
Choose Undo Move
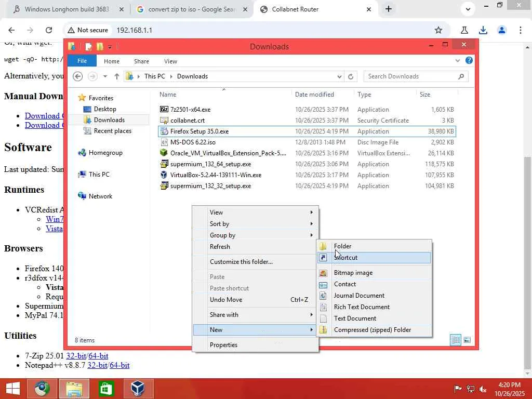[256, 300]
